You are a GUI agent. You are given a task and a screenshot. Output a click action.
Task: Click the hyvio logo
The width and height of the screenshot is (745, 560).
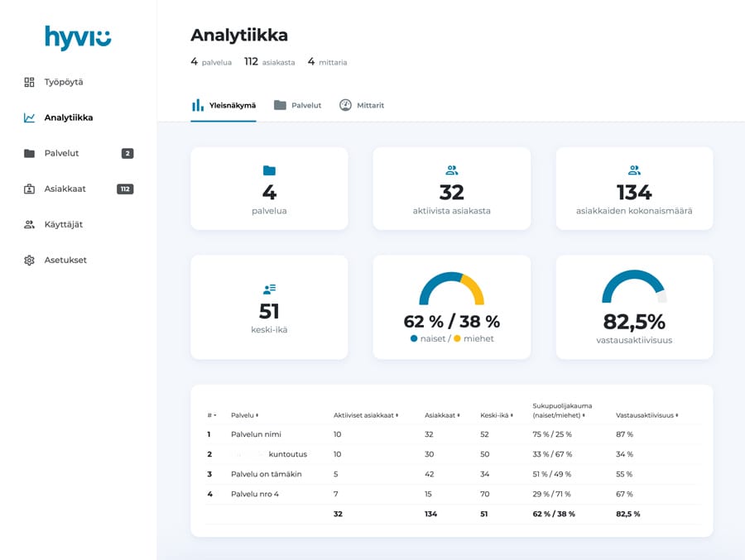point(78,38)
